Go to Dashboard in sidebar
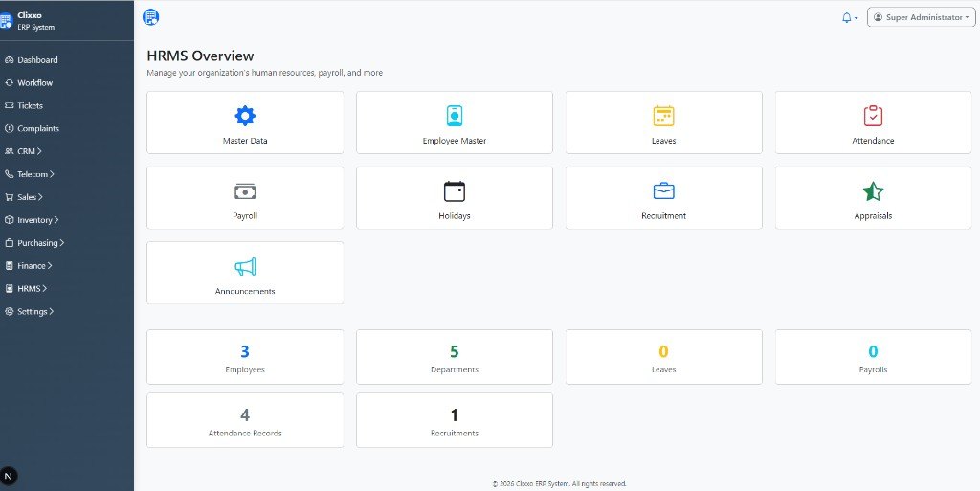The width and height of the screenshot is (980, 491). (x=37, y=60)
